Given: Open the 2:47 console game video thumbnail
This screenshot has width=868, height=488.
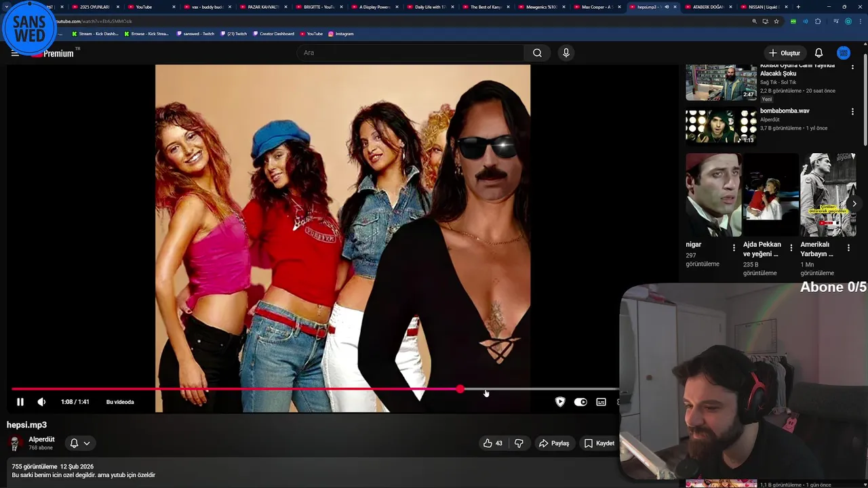Looking at the screenshot, I should click(721, 83).
